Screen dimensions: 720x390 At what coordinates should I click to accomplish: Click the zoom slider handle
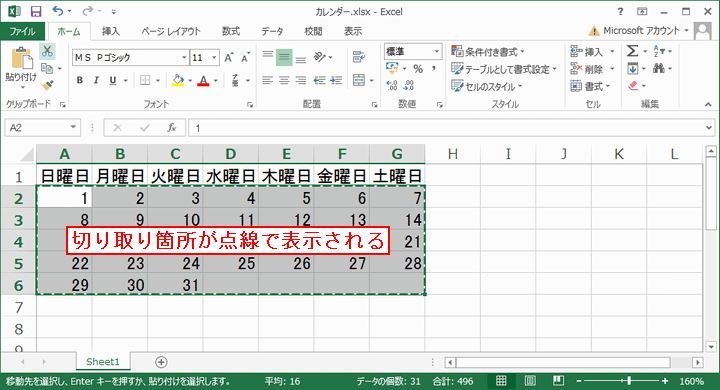tap(629, 381)
